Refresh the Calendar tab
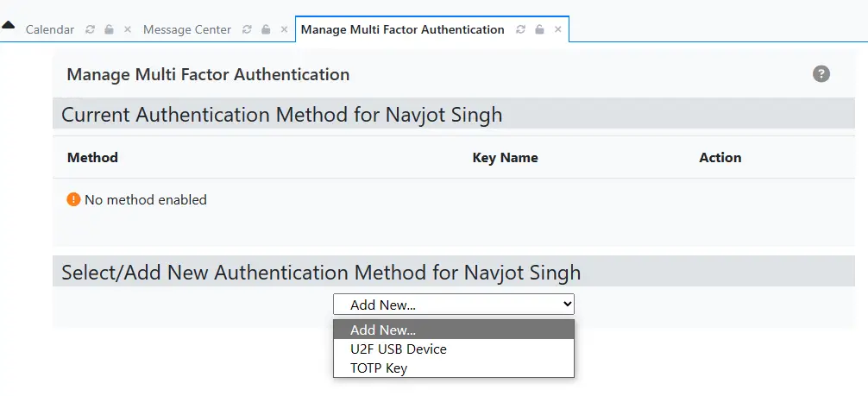Image resolution: width=868 pixels, height=396 pixels. coord(91,29)
